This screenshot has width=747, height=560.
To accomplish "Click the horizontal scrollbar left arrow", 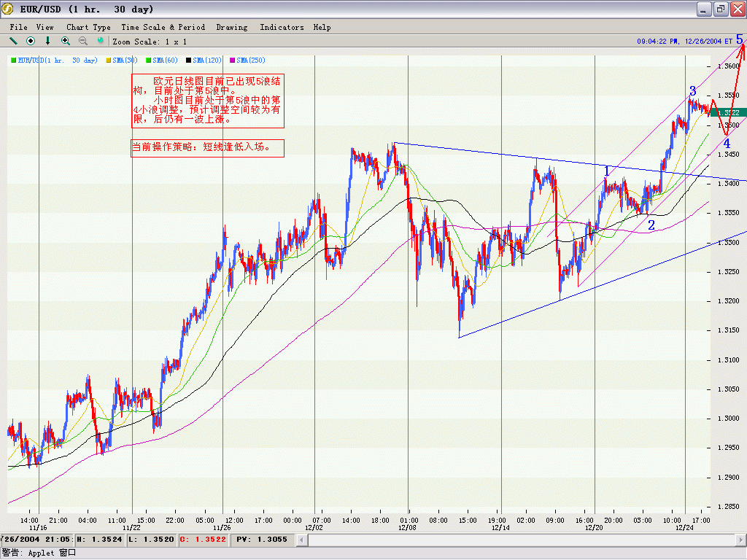I will coord(301,540).
